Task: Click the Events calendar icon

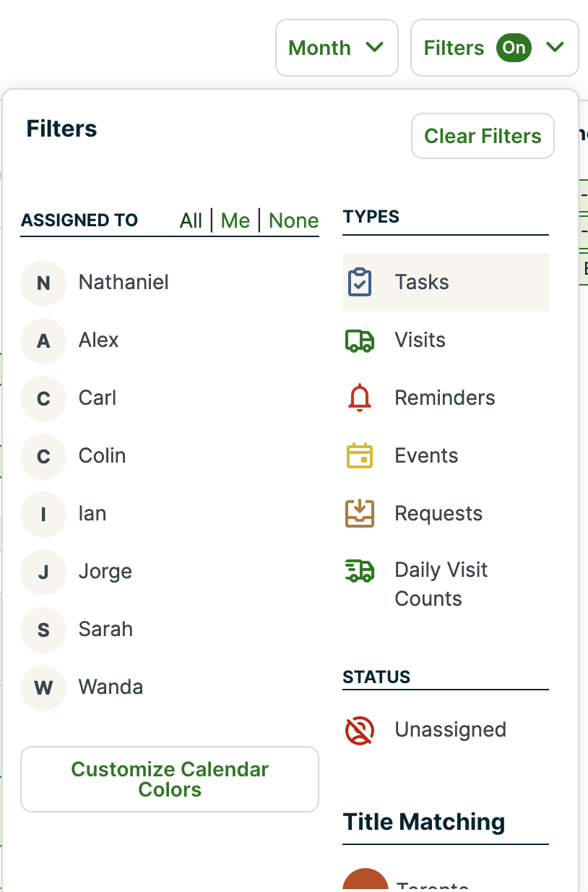Action: click(x=360, y=455)
